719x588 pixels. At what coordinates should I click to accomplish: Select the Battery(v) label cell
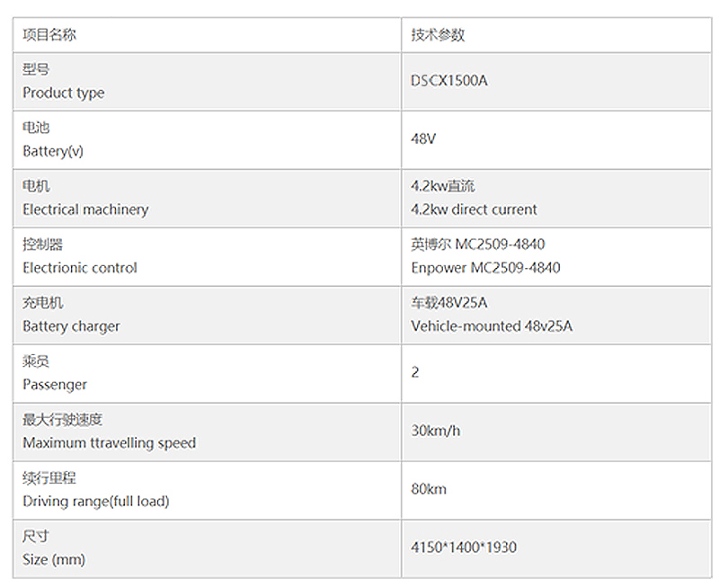coord(53,151)
